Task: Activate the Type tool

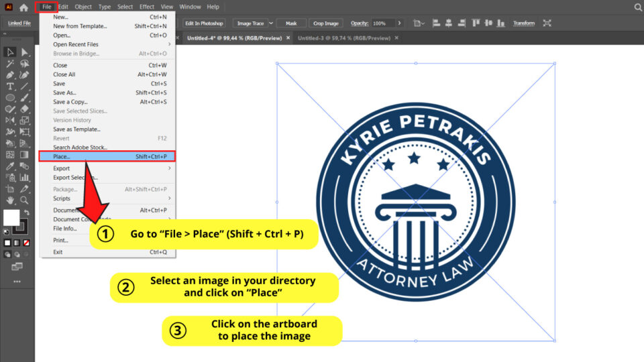Action: pyautogui.click(x=10, y=86)
